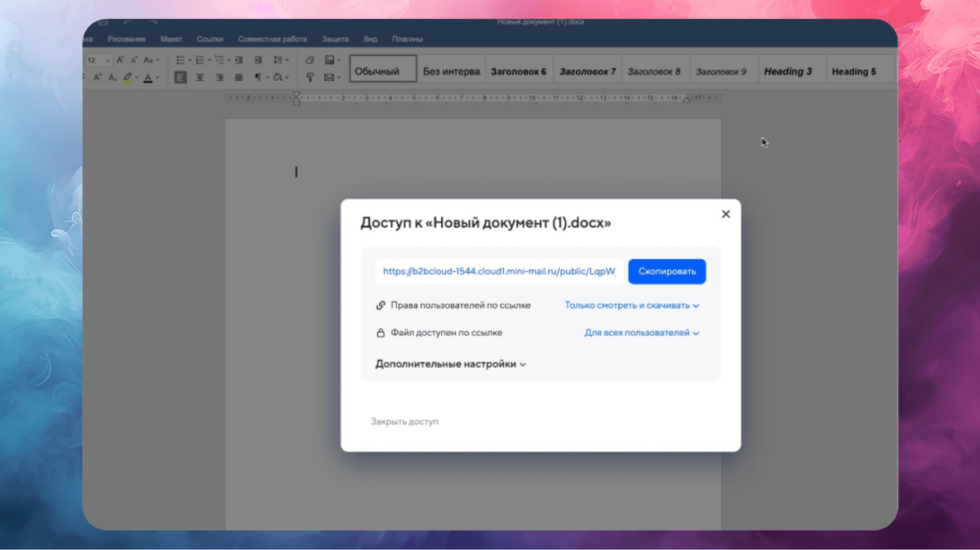Insert a multilevel list
This screenshot has height=550, width=980.
(220, 60)
